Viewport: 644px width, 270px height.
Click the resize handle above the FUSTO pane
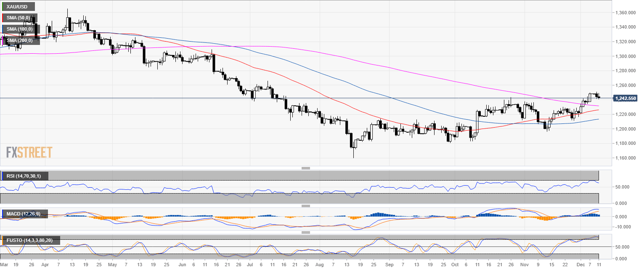click(306, 232)
